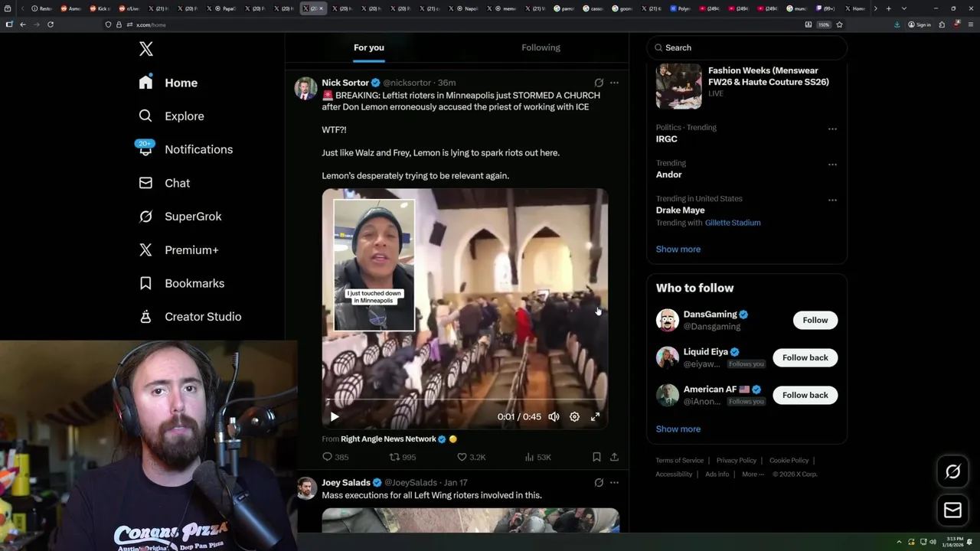Mute the video volume

click(x=554, y=416)
